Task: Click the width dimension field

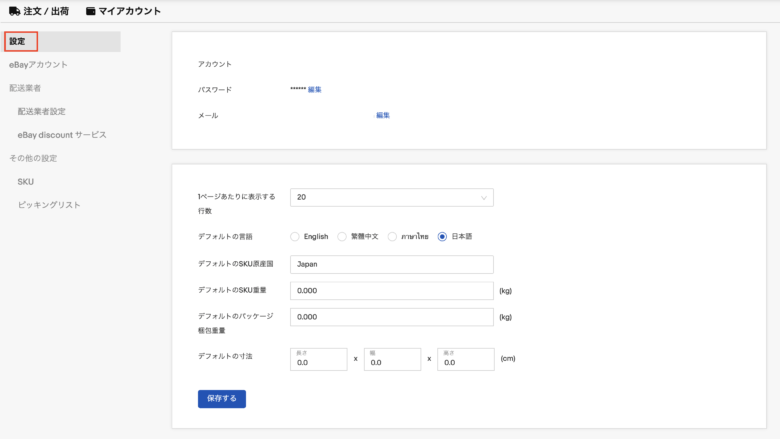Action: coord(392,359)
